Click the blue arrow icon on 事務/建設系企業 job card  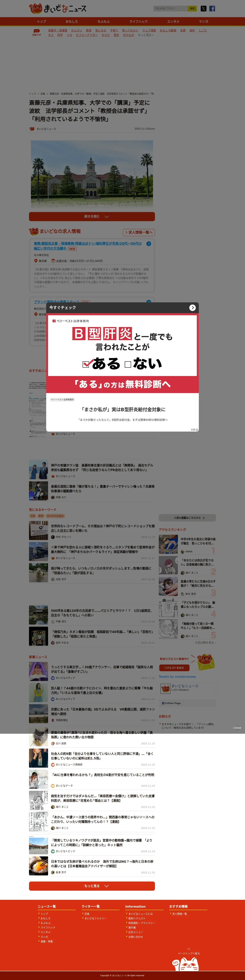tap(149, 243)
